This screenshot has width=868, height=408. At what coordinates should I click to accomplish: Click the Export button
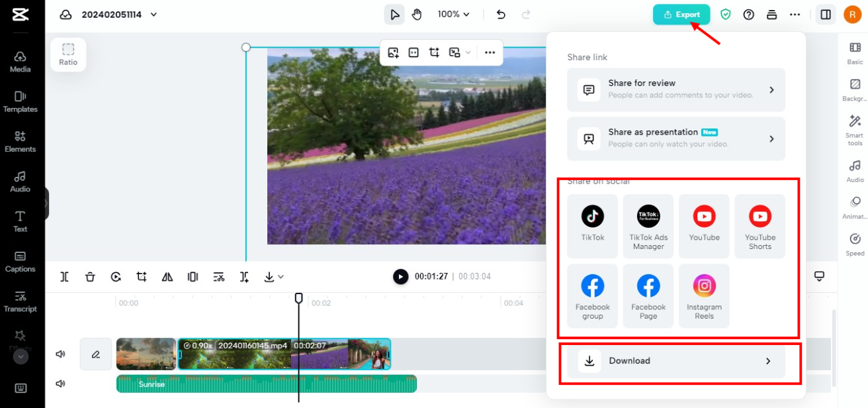pyautogui.click(x=681, y=15)
